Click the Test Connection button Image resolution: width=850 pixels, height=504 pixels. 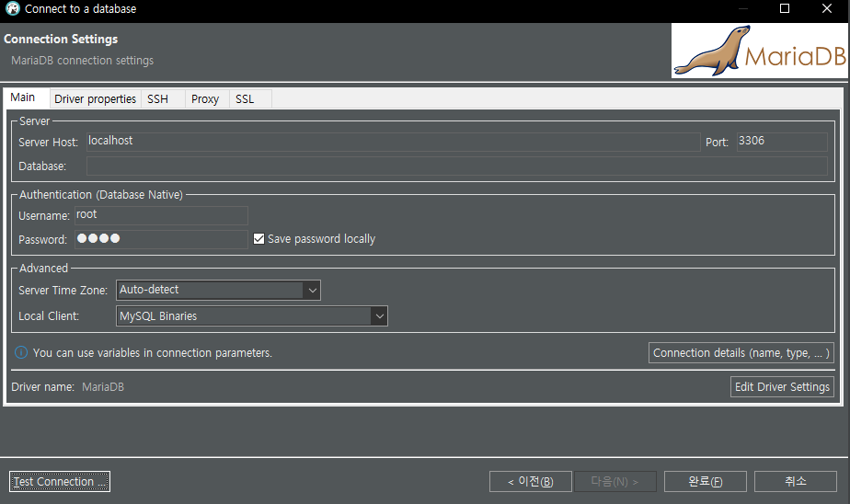[x=60, y=481]
